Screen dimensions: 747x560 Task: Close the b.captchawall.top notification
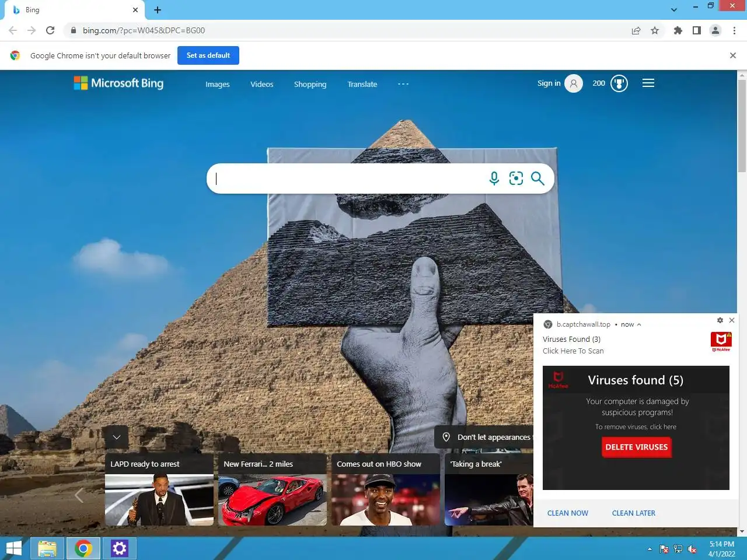point(732,320)
